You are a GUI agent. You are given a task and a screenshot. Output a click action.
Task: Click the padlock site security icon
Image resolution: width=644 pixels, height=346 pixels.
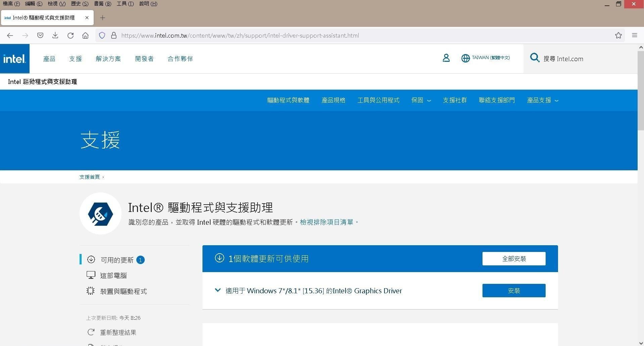(113, 35)
